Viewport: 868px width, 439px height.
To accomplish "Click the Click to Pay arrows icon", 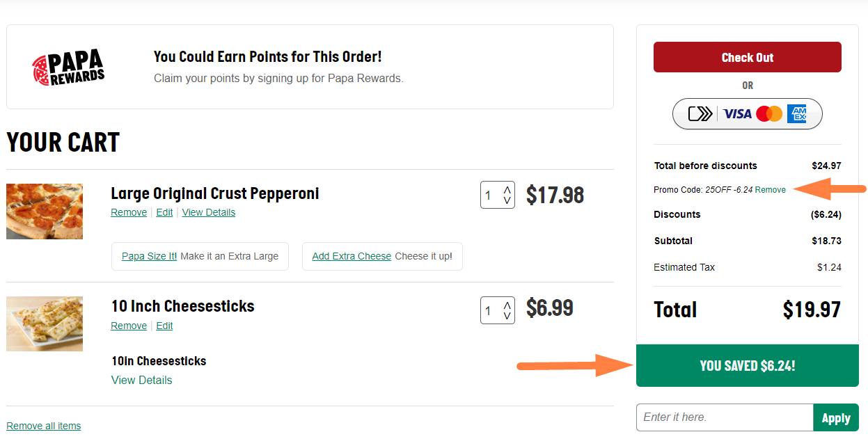I will (x=700, y=113).
